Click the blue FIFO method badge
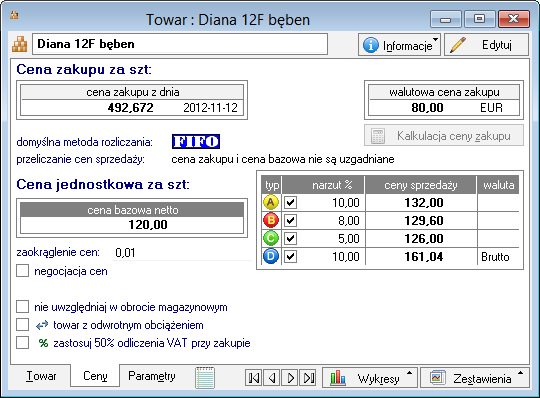 (x=196, y=142)
